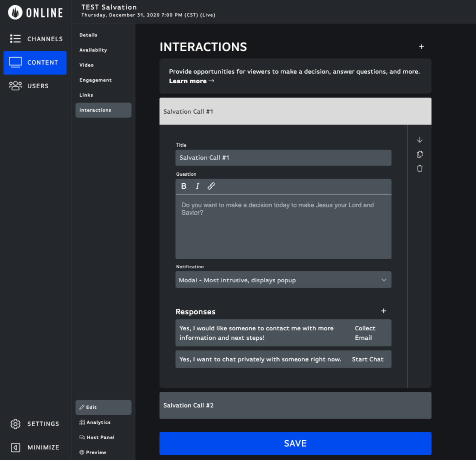Open the Channels section
Viewport: 476px width, 460px height.
[x=35, y=39]
